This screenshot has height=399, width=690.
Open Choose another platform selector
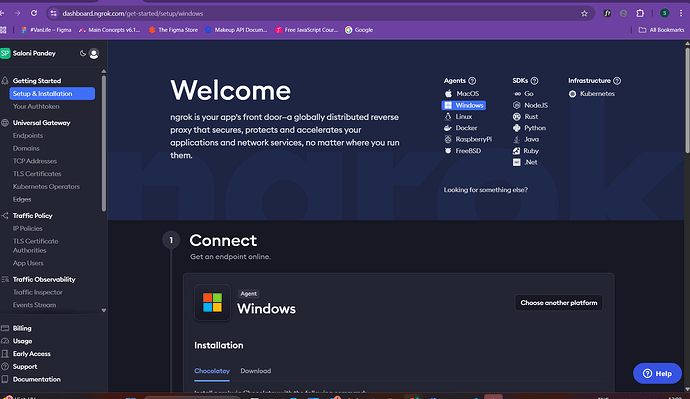pos(559,303)
